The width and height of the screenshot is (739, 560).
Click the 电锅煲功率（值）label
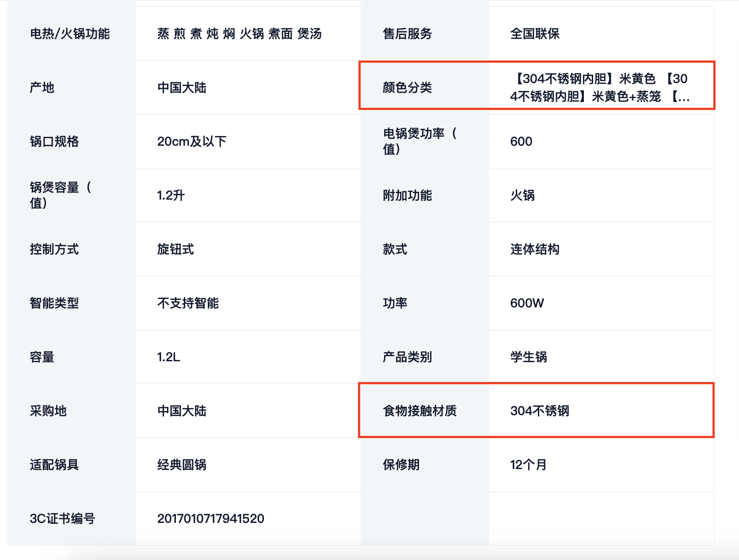pos(420,141)
